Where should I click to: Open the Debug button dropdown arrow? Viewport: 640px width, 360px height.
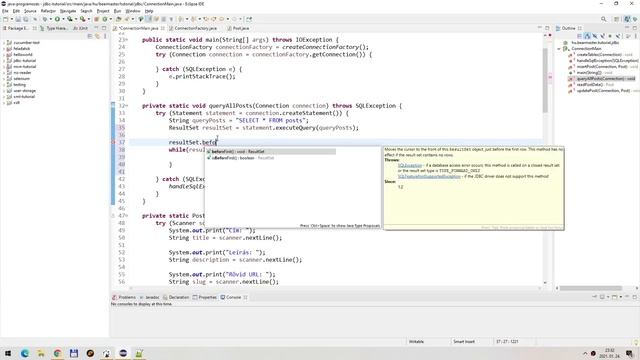pos(51,19)
